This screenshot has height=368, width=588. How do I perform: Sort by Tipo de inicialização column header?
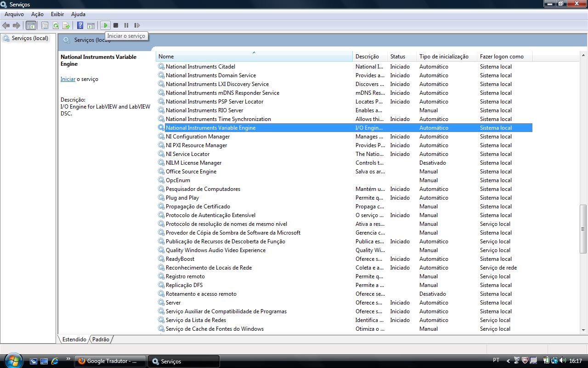coord(444,56)
